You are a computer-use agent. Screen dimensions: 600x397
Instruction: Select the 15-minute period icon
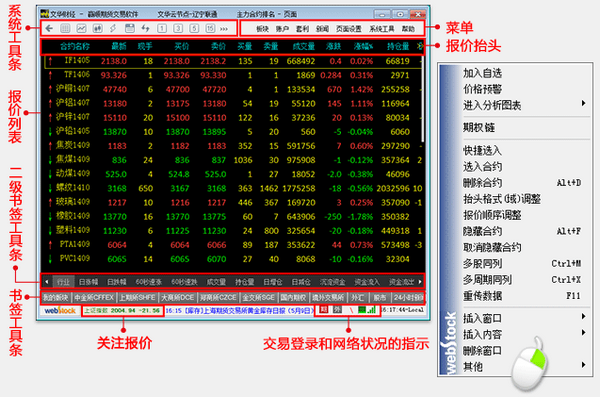tap(210, 28)
